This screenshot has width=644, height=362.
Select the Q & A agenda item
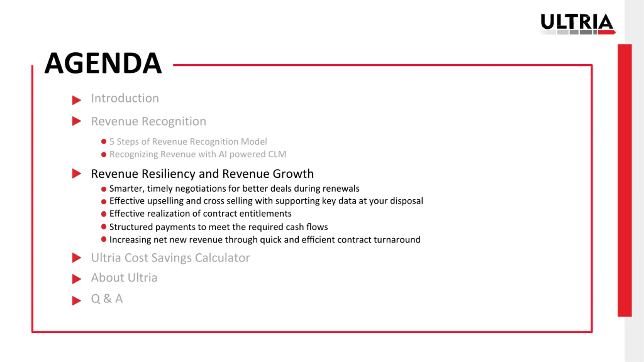[107, 299]
